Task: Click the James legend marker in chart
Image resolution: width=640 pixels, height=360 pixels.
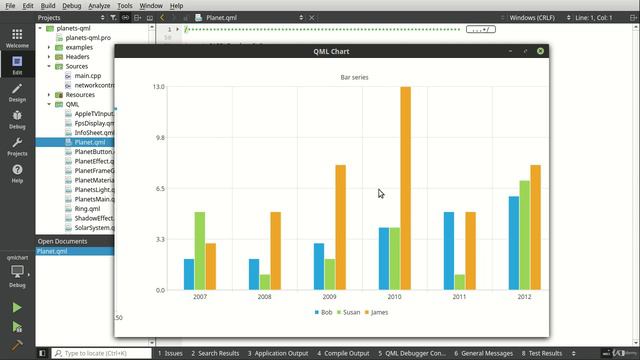Action: tap(367, 312)
